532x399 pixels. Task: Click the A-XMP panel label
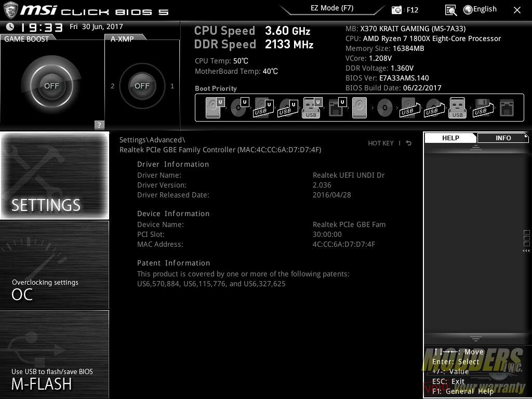122,38
